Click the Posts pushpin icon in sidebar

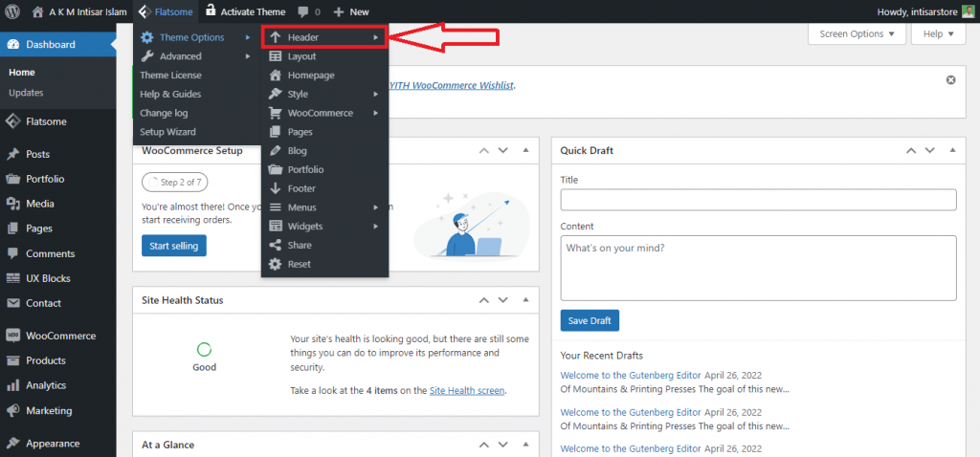click(13, 154)
